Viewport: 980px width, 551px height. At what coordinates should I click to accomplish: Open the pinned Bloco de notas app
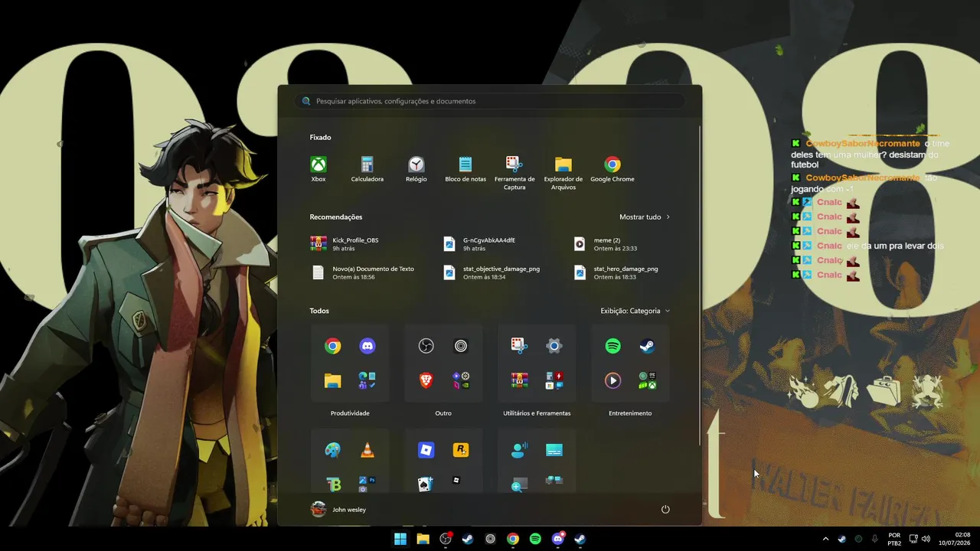tap(465, 170)
